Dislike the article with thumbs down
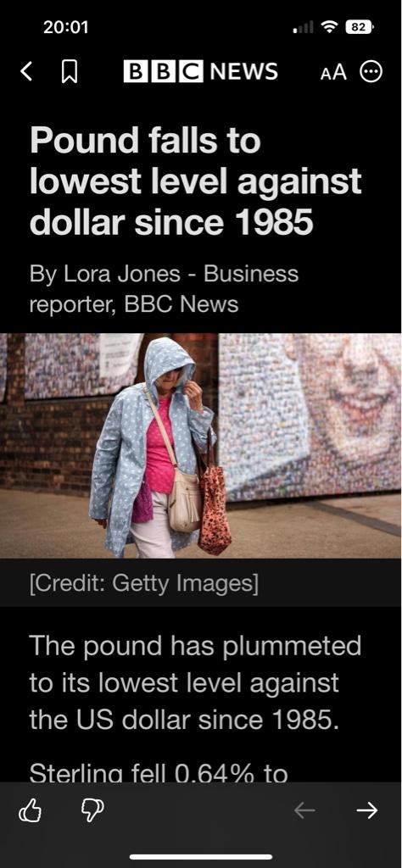The image size is (402, 868). [x=92, y=811]
